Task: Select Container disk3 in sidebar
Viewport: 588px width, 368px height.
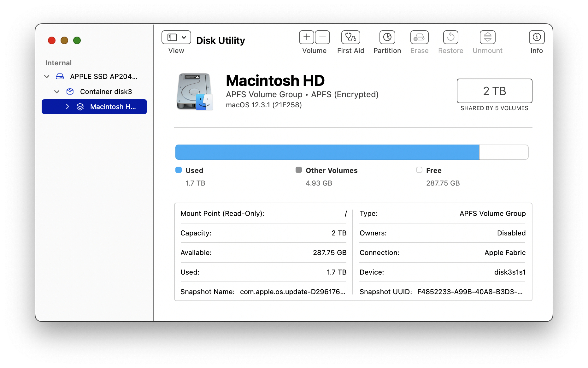Action: [94, 92]
